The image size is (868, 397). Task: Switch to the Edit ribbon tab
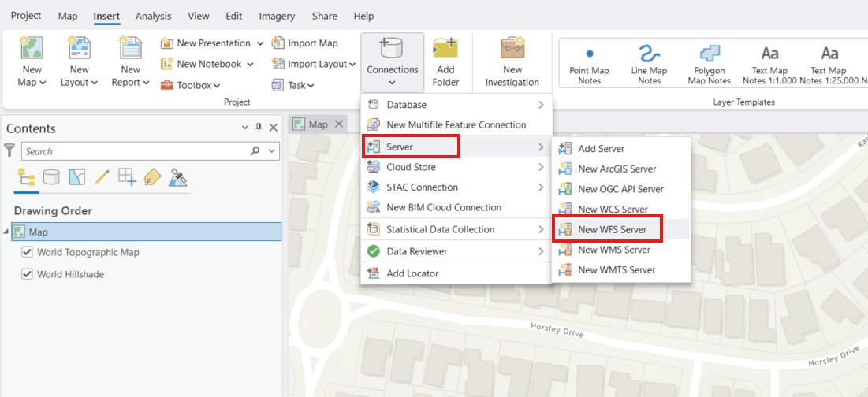pyautogui.click(x=233, y=16)
